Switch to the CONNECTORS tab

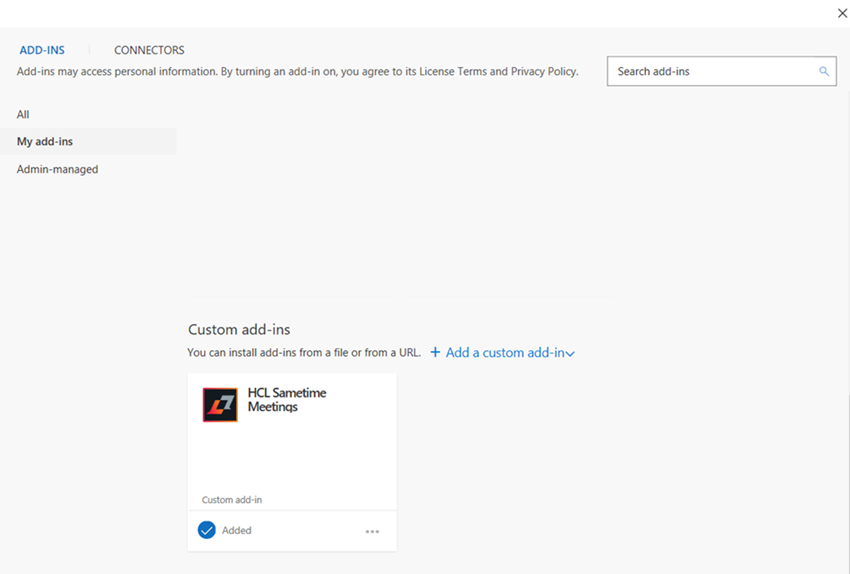149,50
